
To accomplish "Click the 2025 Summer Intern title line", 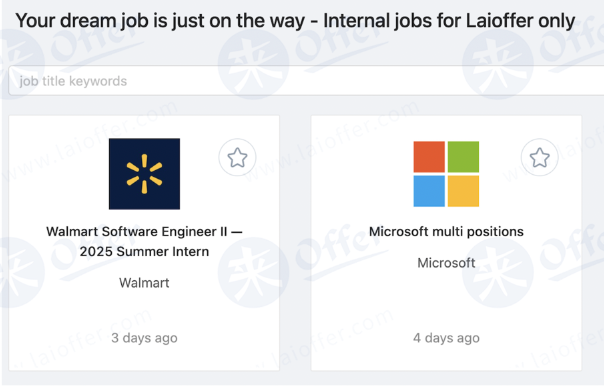I will (144, 252).
